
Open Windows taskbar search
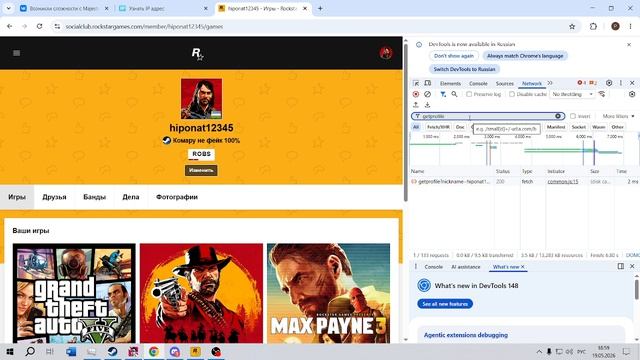pyautogui.click(x=30, y=351)
